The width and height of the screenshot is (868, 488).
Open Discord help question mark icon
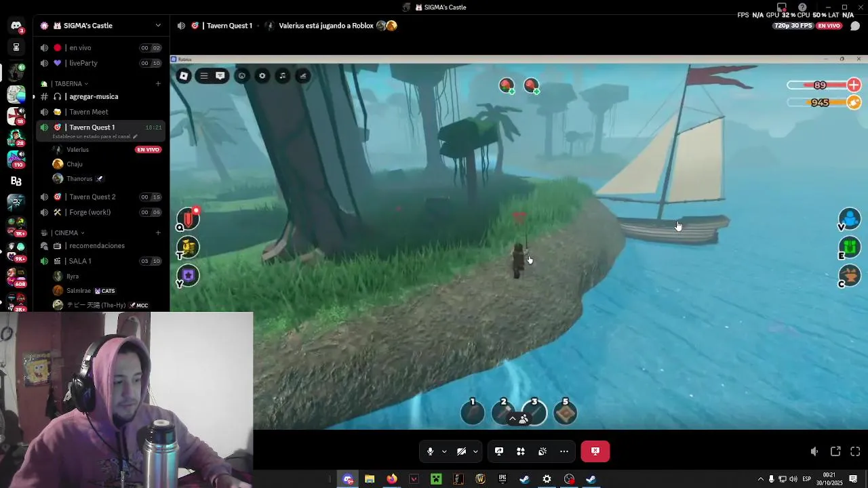pos(802,7)
